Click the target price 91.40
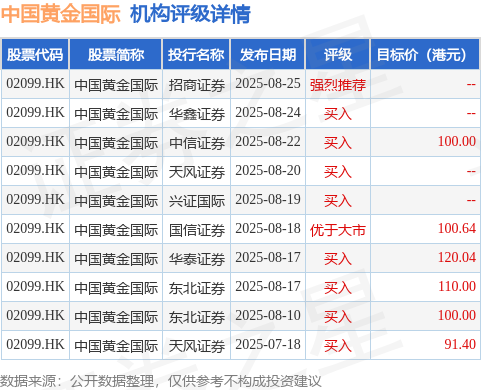The image size is (481, 390). click(x=460, y=344)
